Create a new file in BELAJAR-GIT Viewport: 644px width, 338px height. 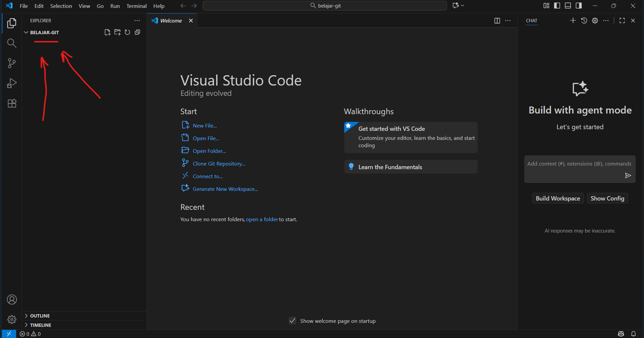[x=107, y=32]
